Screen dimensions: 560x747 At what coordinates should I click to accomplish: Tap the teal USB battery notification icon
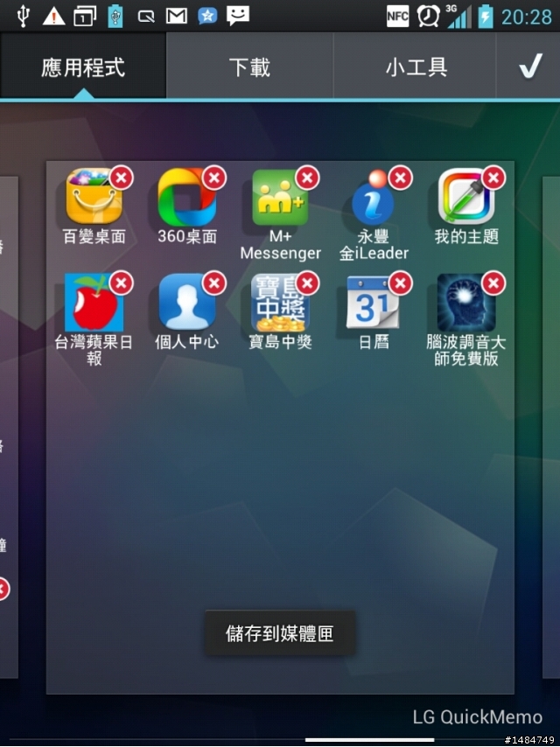[x=115, y=17]
